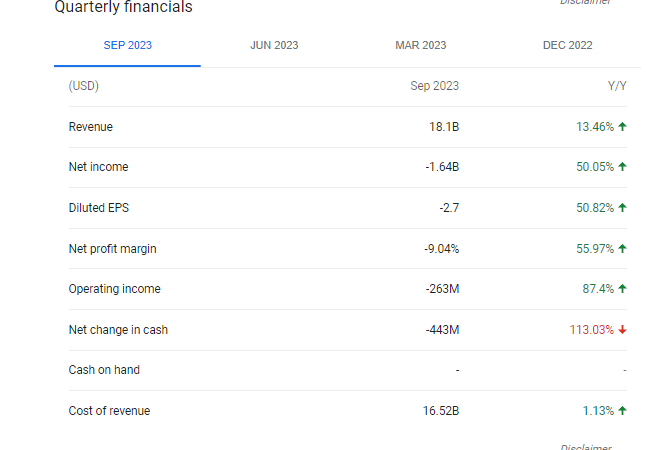This screenshot has height=450, width=659.
Task: Click the red down arrow beside 113.03%
Action: tap(622, 330)
